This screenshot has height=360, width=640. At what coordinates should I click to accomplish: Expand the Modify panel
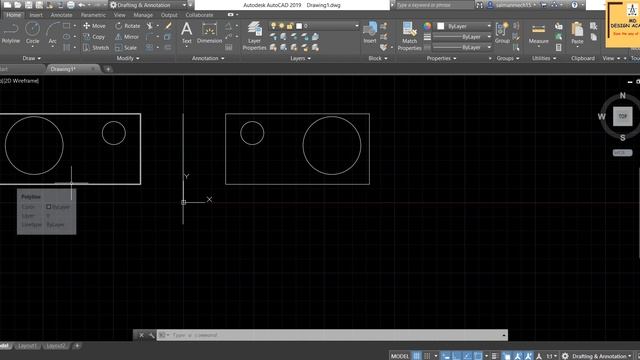128,58
